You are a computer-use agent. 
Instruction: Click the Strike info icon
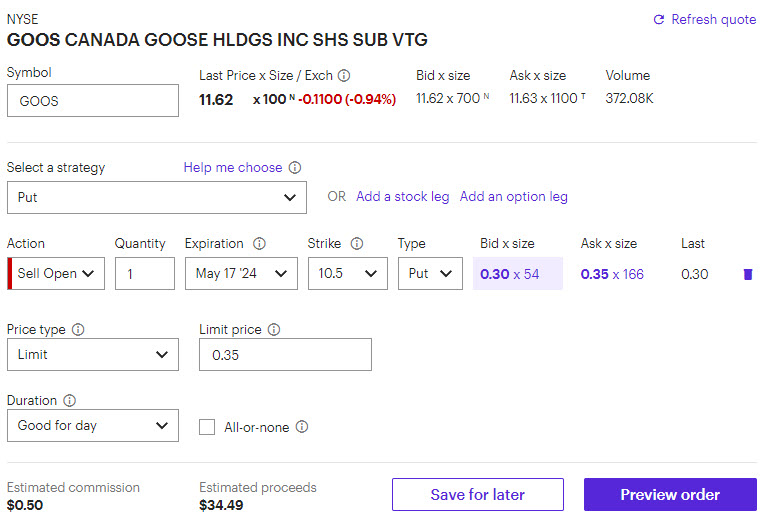[x=357, y=244]
